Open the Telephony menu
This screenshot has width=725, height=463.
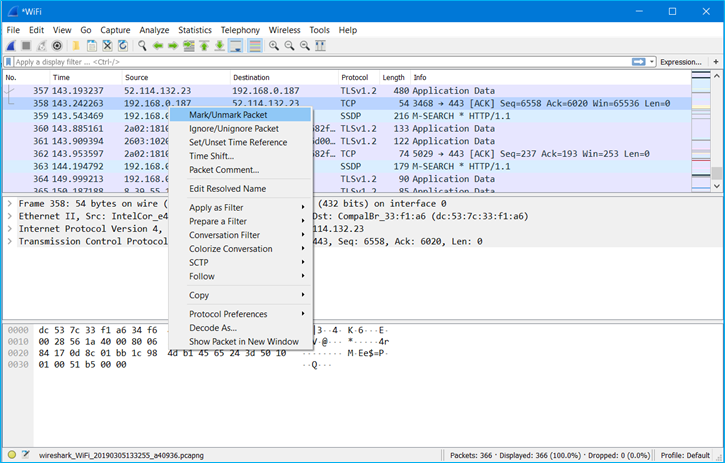tap(240, 30)
